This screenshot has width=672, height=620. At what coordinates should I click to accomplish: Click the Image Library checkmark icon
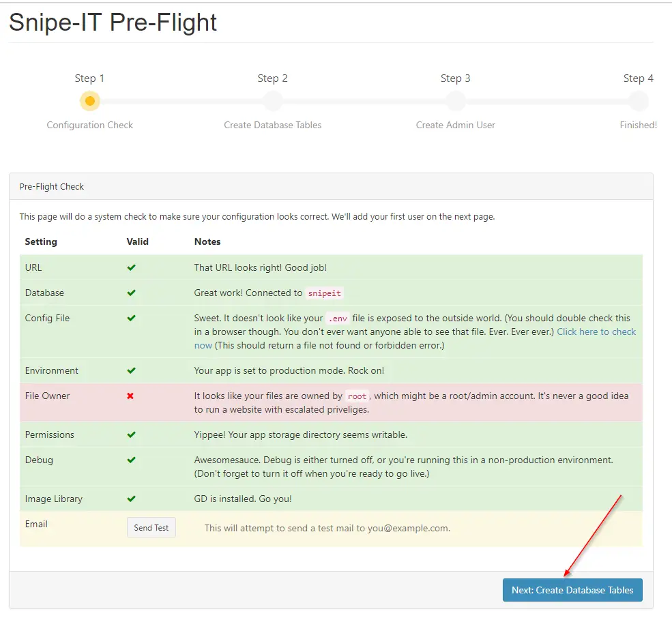click(131, 499)
